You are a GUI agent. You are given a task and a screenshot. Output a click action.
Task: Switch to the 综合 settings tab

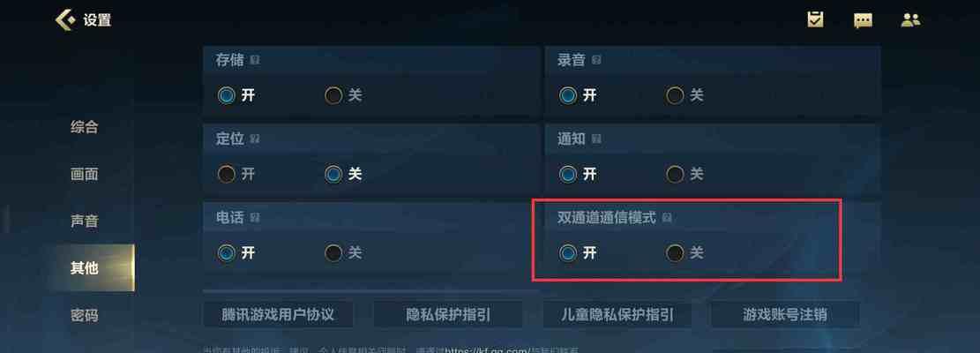point(85,127)
